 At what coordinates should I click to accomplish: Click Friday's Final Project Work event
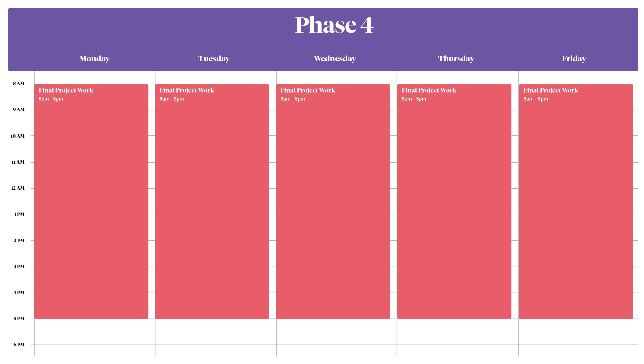point(576,201)
